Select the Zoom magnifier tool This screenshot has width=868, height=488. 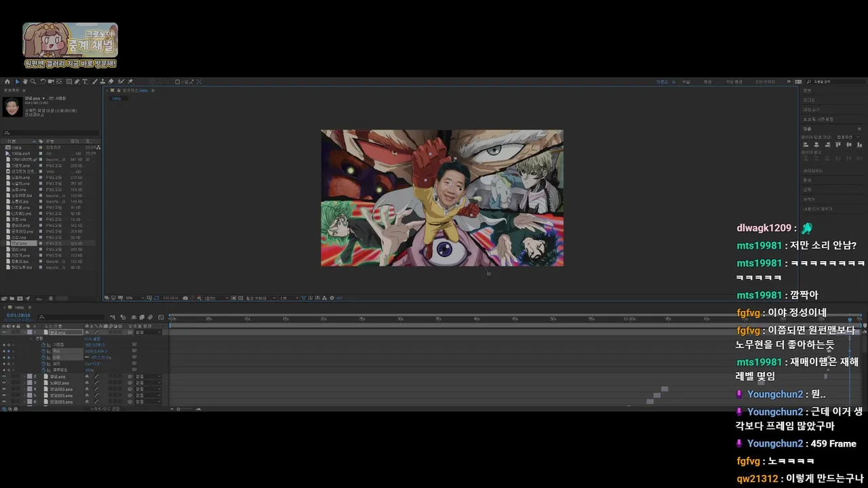(33, 81)
